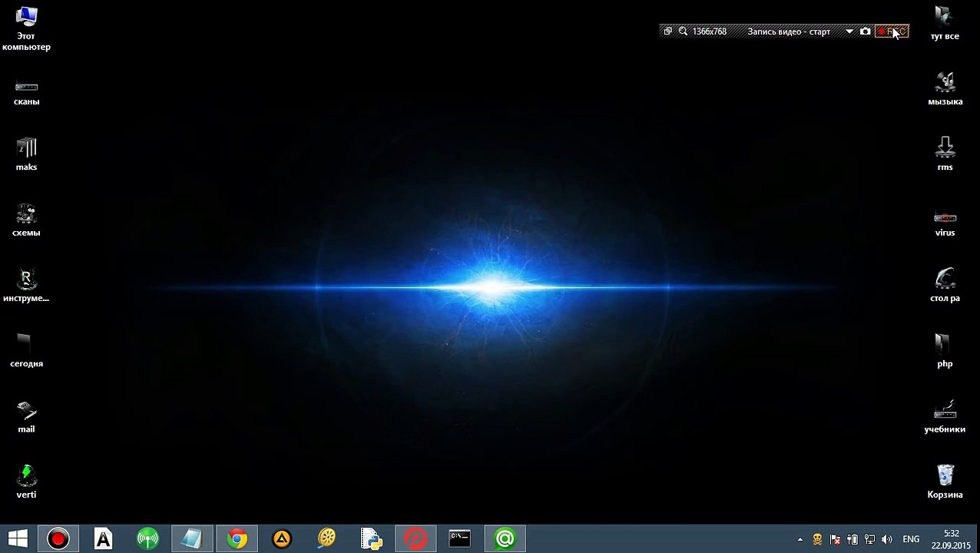Switch the ENG input language indicator
Screen dimensions: 980x553
911,539
